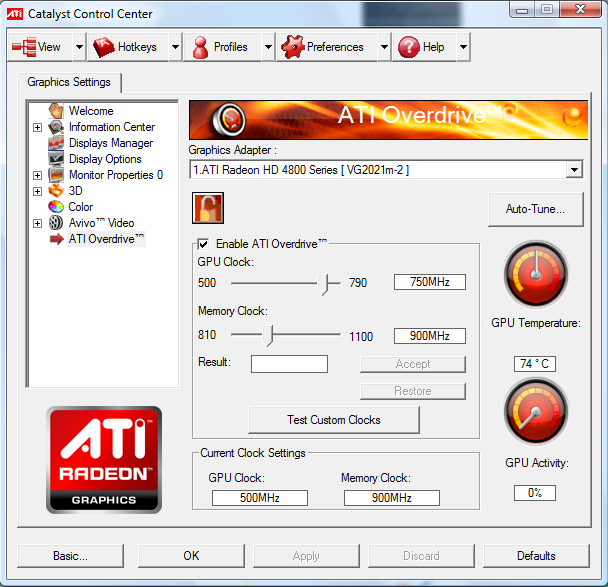Select the Color wheel icon in tree
This screenshot has width=608, height=587.
click(56, 207)
